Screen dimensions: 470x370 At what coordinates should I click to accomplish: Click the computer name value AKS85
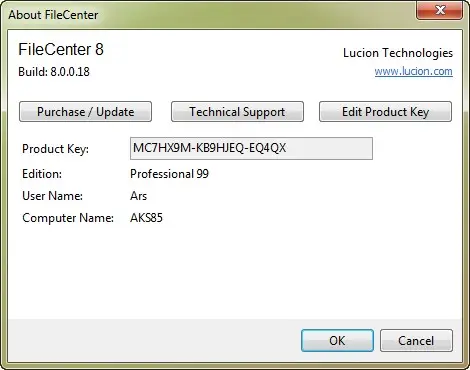[x=146, y=218]
